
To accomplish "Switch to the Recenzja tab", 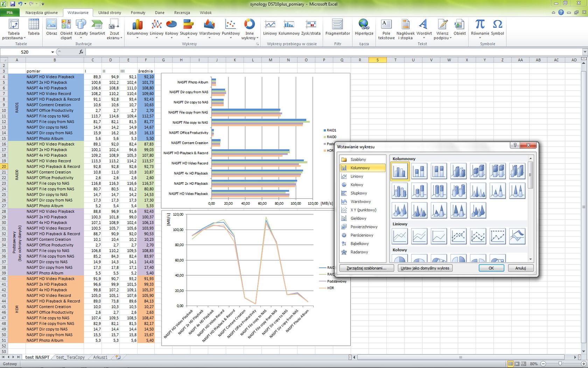I will tap(182, 13).
